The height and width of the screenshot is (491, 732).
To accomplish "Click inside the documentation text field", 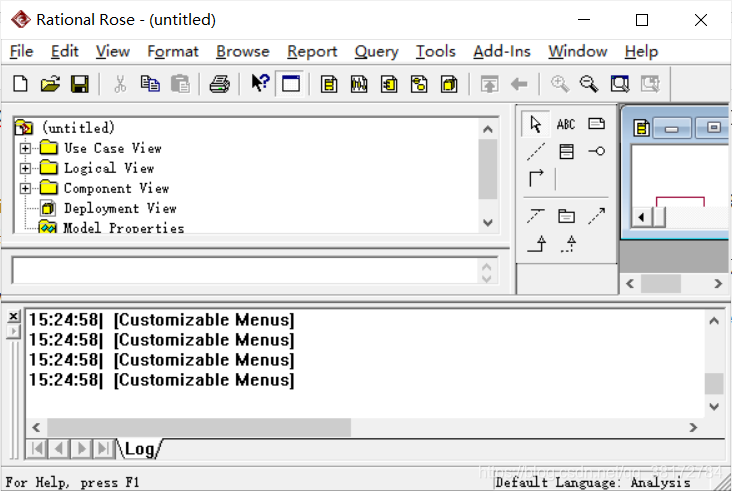I will tap(244, 271).
